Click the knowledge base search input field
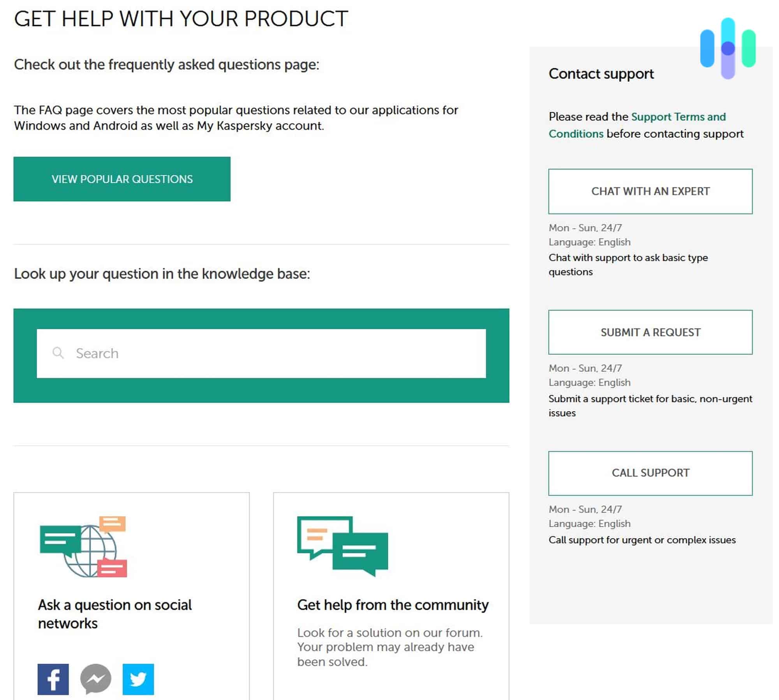This screenshot has height=700, width=779. (x=262, y=353)
